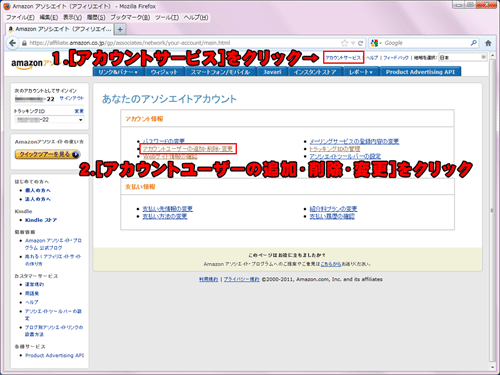The image size is (500, 375).
Task: Expand the トラッキングID dropdown
Action: coord(49,120)
